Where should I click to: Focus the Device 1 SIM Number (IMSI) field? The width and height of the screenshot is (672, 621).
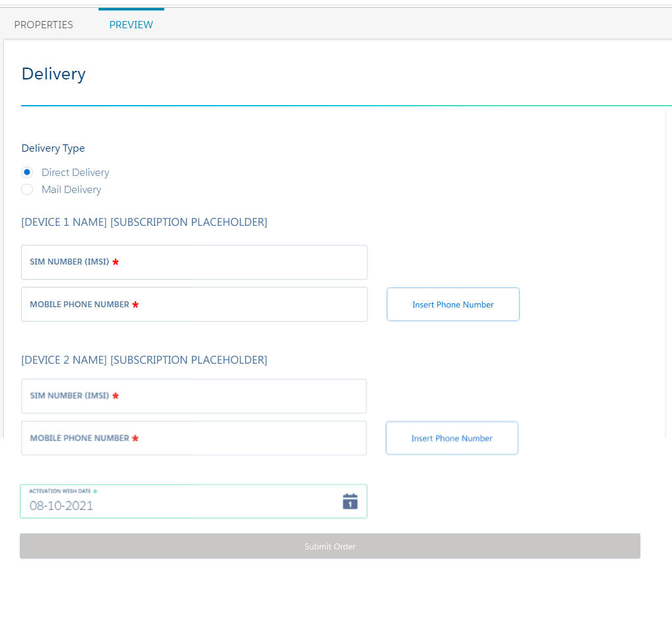(194, 262)
